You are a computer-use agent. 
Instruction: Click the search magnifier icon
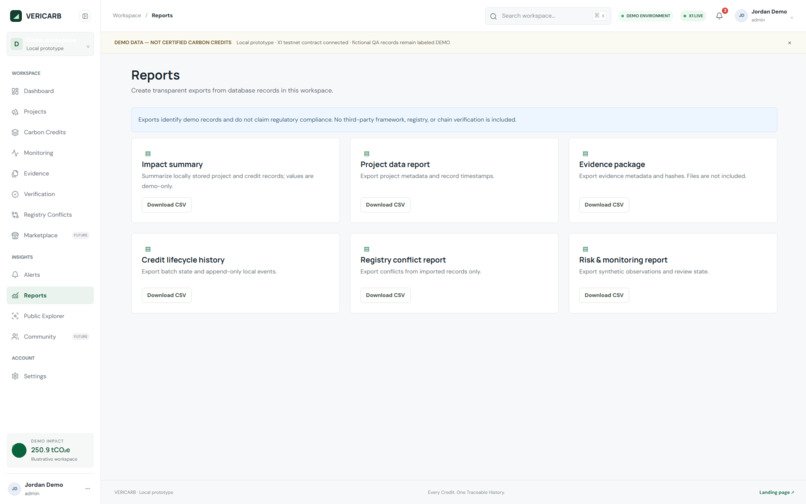493,16
